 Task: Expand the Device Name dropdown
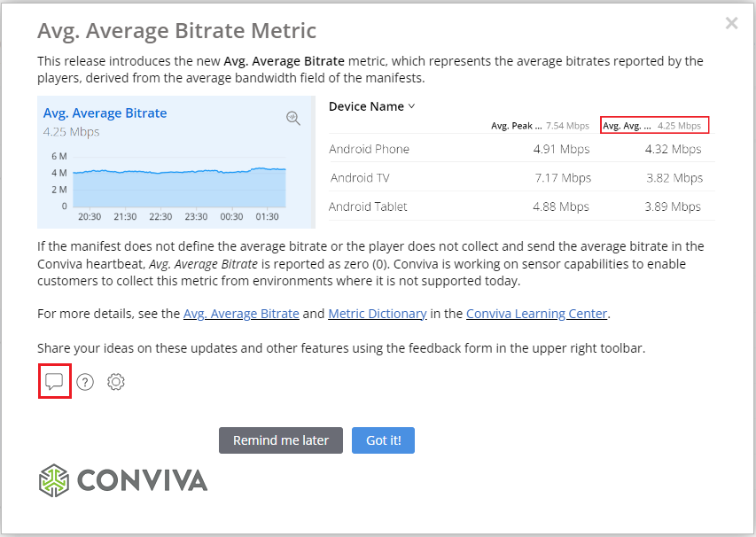(x=372, y=106)
